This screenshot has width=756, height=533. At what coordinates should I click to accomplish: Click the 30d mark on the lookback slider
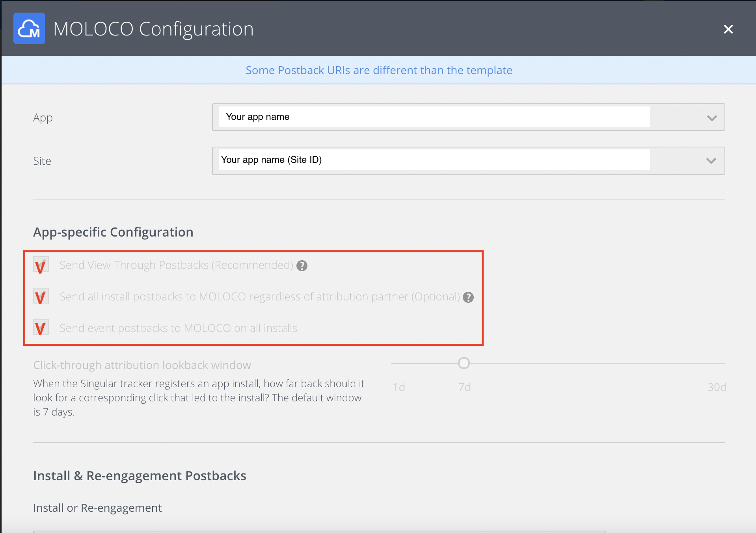717,387
